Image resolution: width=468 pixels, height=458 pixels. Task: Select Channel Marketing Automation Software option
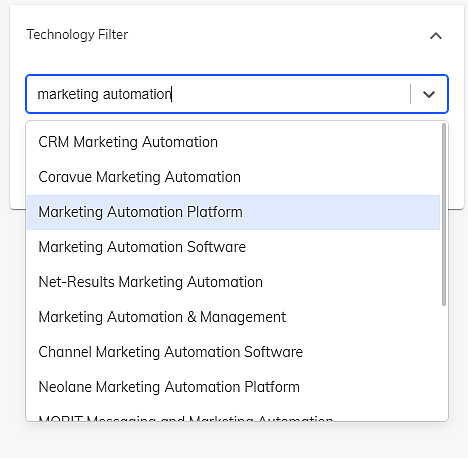click(233, 352)
